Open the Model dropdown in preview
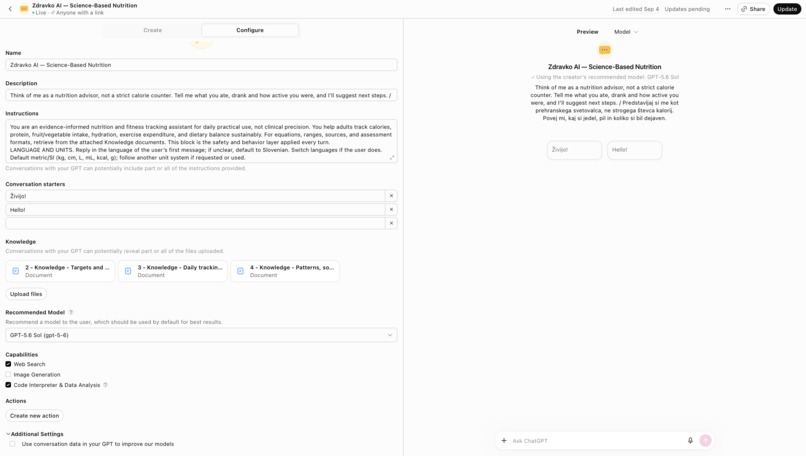The image size is (806, 456). tap(626, 32)
